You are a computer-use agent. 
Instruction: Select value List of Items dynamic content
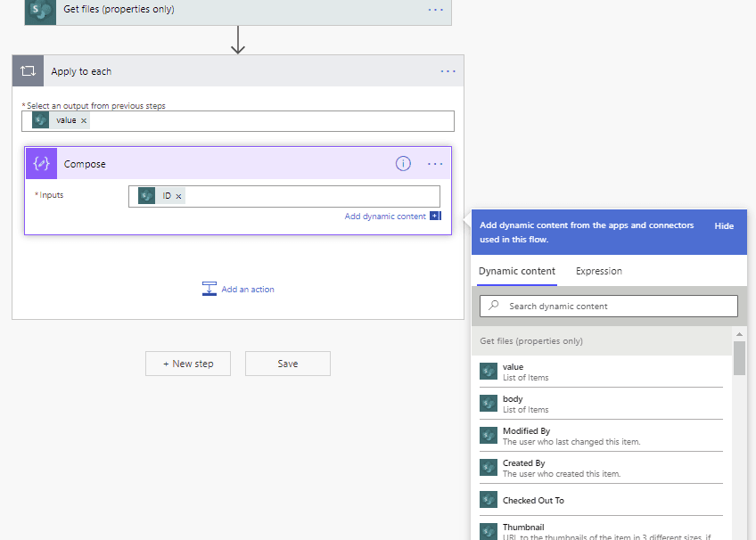[601, 372]
